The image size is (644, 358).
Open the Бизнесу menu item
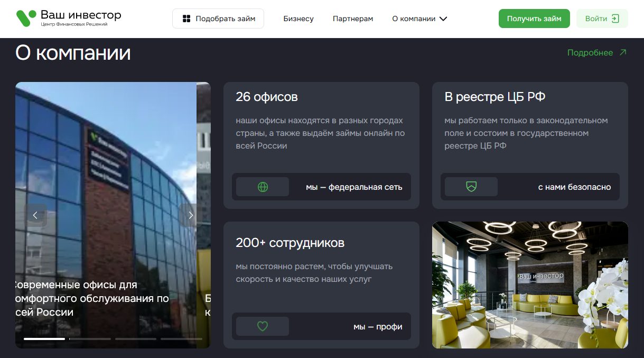click(298, 19)
